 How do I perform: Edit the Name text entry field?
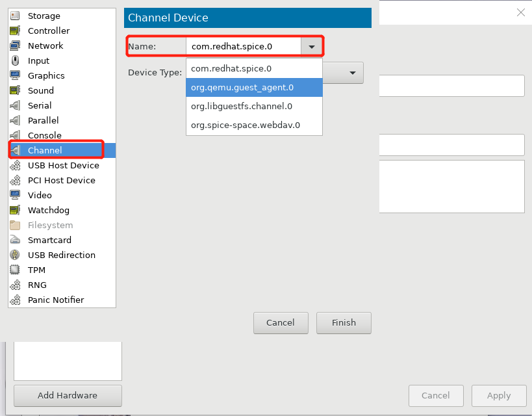point(244,47)
